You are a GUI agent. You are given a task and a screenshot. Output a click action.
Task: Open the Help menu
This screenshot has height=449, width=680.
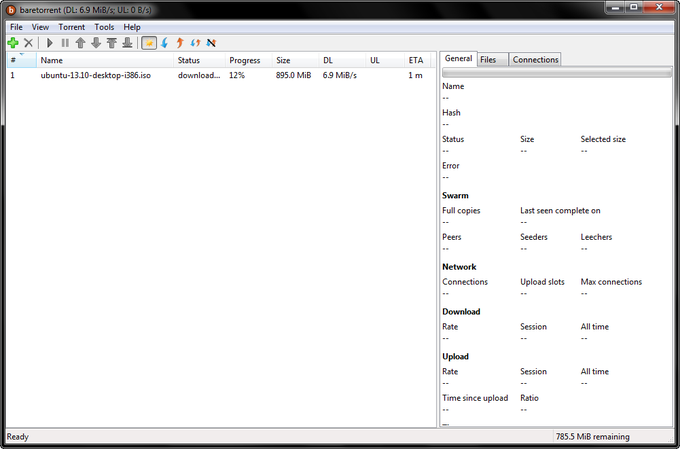pyautogui.click(x=132, y=27)
